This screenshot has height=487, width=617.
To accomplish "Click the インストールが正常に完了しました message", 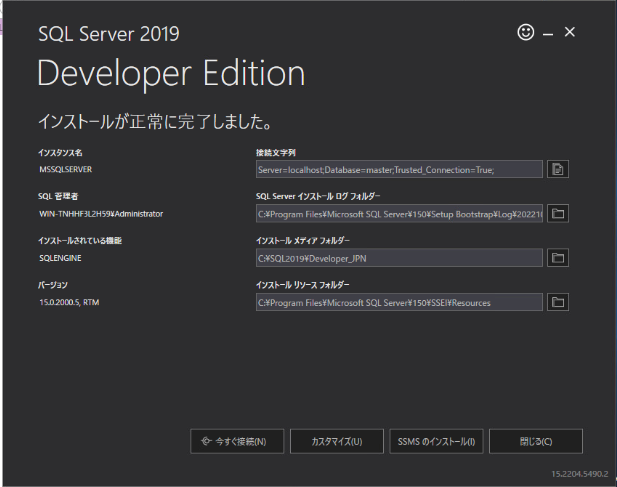I will [x=155, y=122].
